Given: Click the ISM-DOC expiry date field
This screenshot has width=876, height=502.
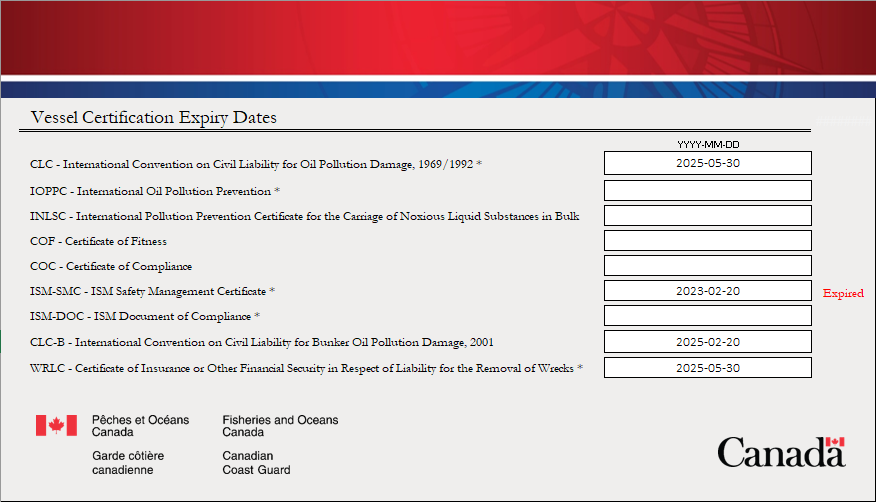Looking at the screenshot, I should tap(707, 316).
